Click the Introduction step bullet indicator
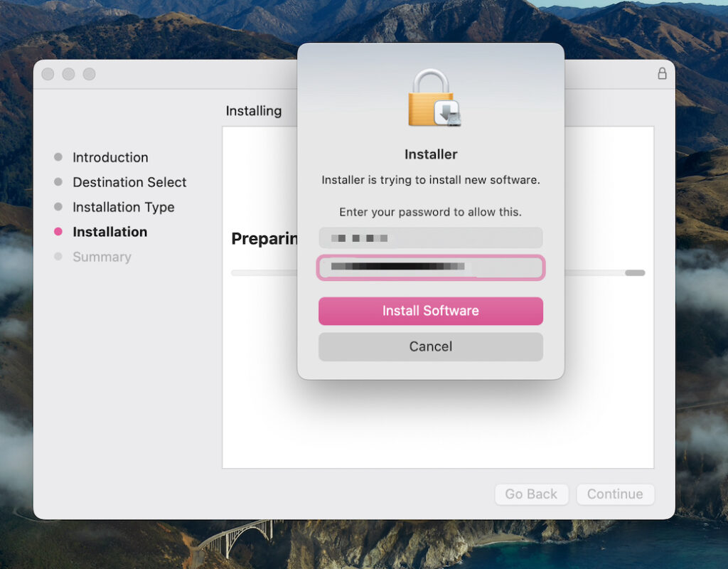728x569 pixels. pos(59,157)
